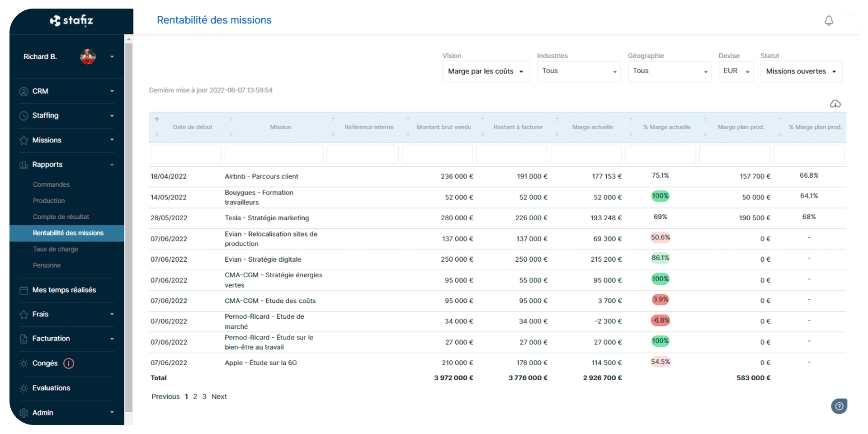Image resolution: width=868 pixels, height=434 pixels.
Task: Click the Missions star icon
Action: (x=24, y=140)
